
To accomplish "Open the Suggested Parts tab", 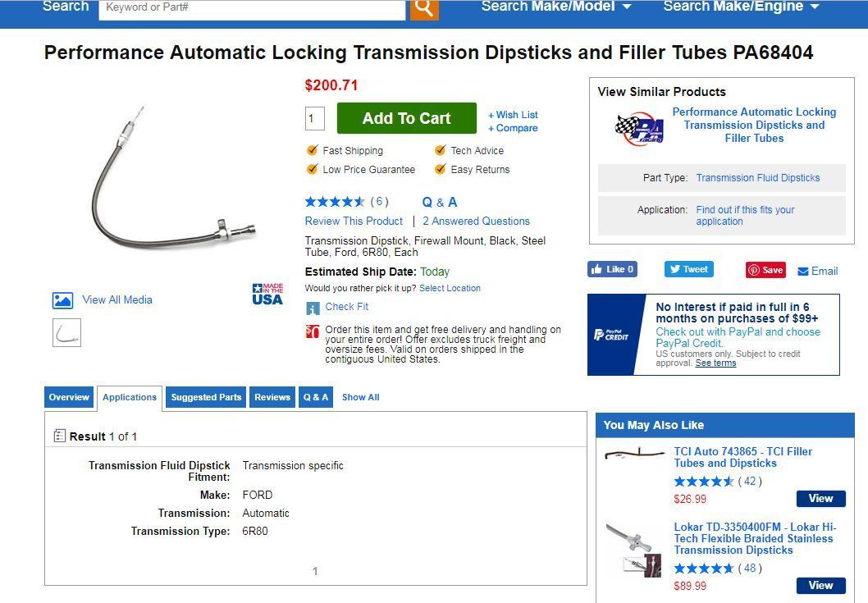I will pyautogui.click(x=206, y=397).
